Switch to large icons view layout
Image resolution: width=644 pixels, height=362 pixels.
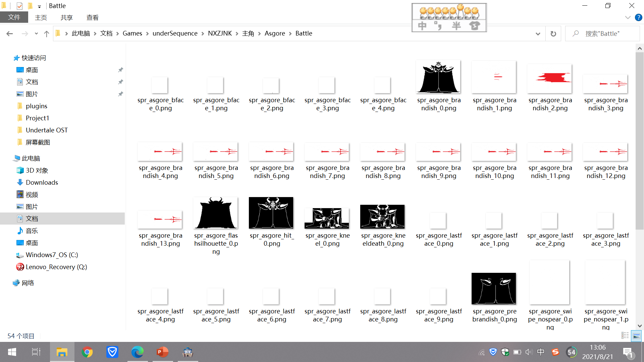point(636,336)
